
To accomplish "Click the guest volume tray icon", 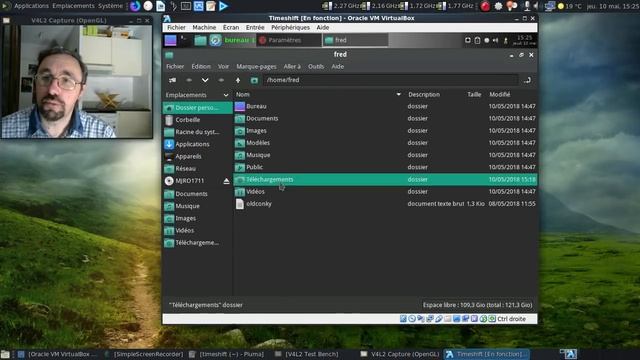I will point(495,40).
